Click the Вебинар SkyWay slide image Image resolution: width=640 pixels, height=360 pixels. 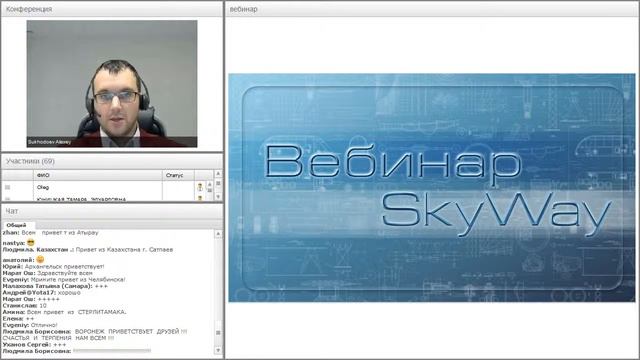[432, 188]
